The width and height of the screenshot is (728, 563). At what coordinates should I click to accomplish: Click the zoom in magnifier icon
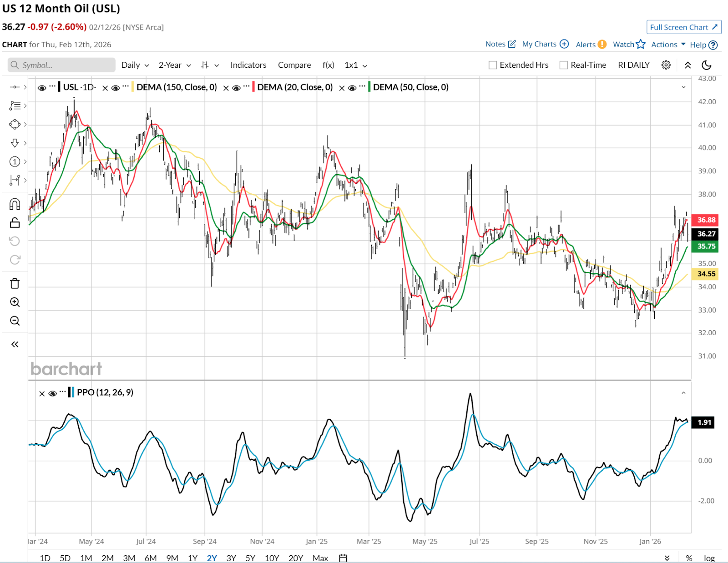click(15, 302)
